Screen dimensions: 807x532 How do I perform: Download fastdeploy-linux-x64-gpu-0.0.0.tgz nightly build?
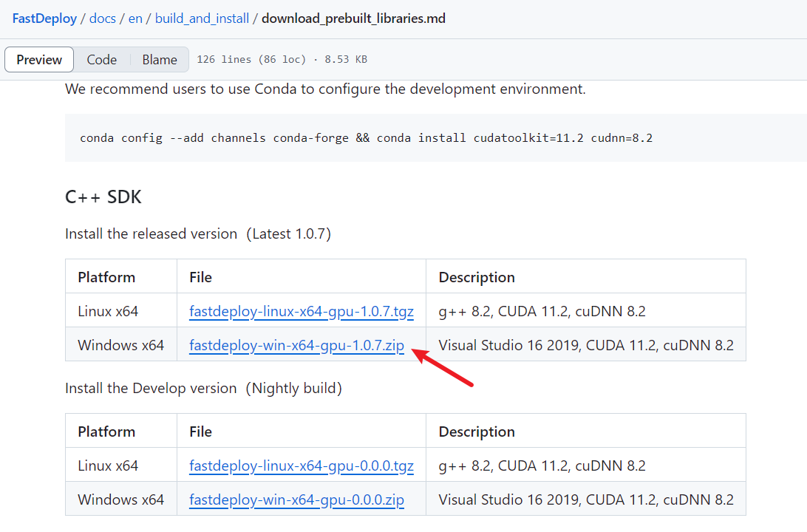point(302,465)
